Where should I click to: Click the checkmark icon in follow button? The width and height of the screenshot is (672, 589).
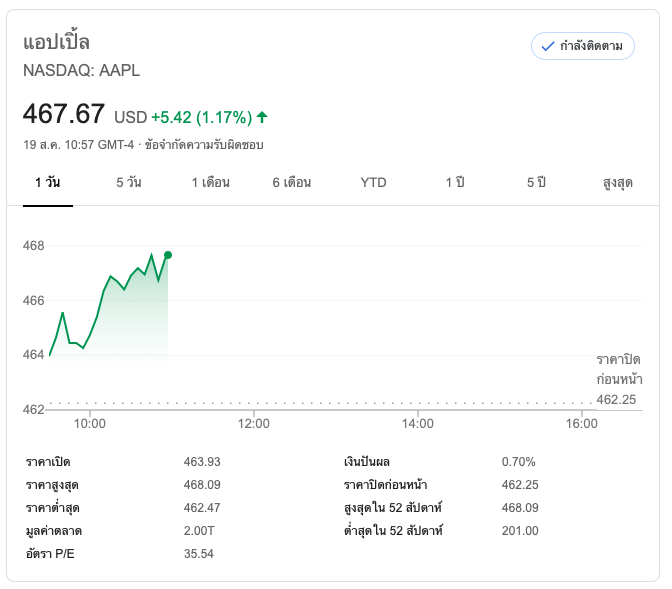pos(547,46)
